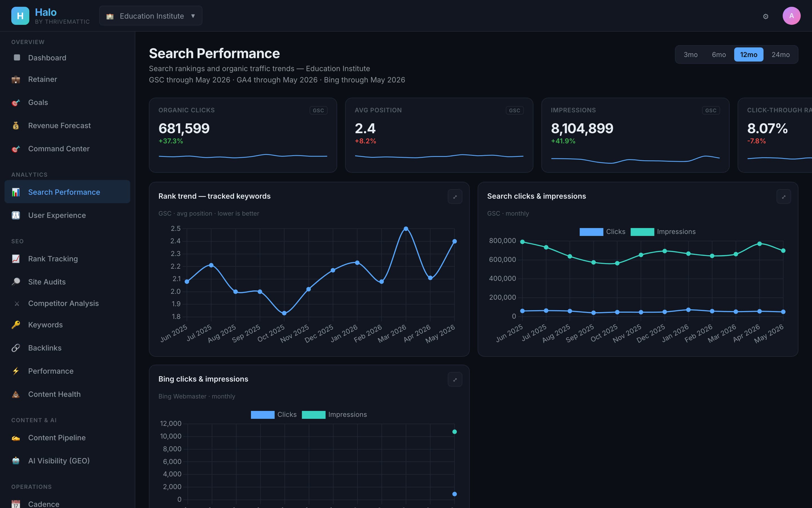This screenshot has height=508, width=812.
Task: Open the Dashboard page
Action: point(67,58)
